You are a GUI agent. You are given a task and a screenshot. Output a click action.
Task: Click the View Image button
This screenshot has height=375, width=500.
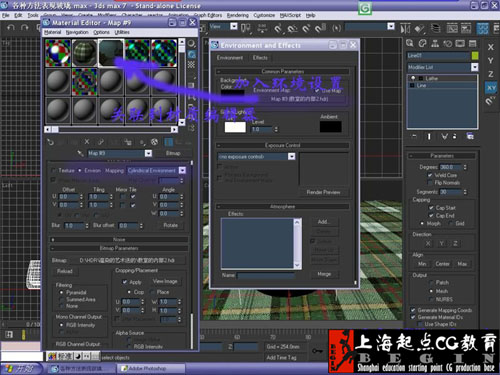[165, 281]
